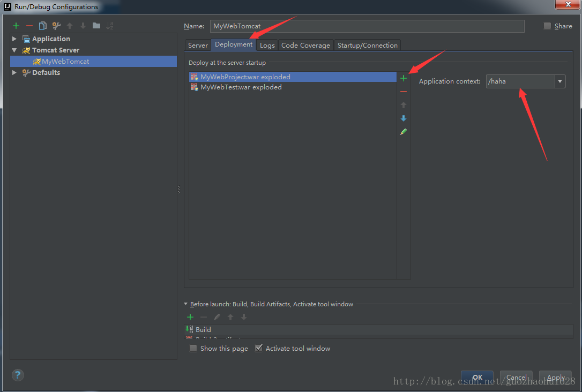Enable Show this page checkbox
Screen dimensions: 582x392
pos(193,348)
